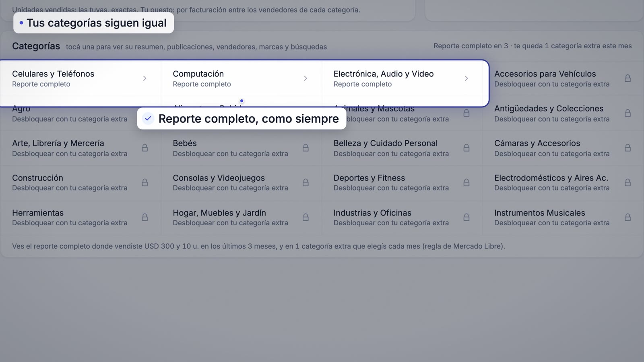Click lock icon for Hogar, Muebles y Jardín

coord(305,217)
